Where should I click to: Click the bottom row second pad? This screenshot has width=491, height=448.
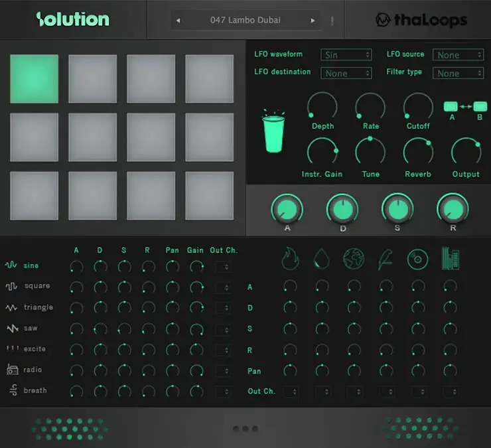click(93, 196)
